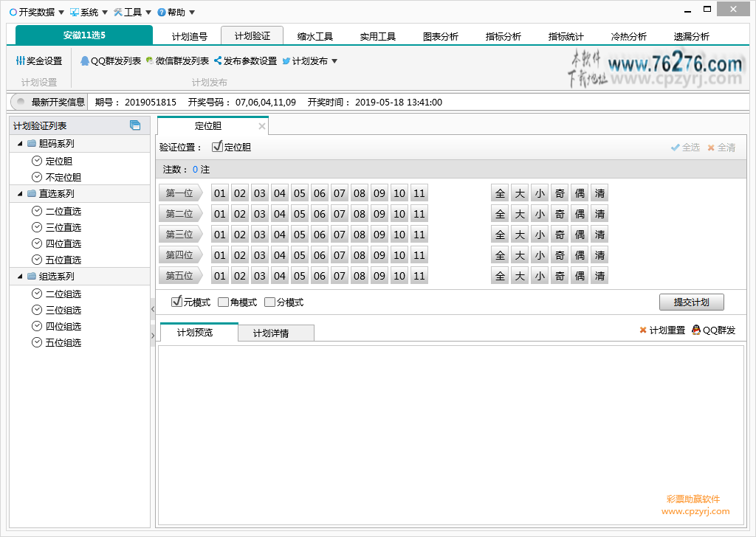Expand the 计划发布 dropdown arrow

click(334, 61)
